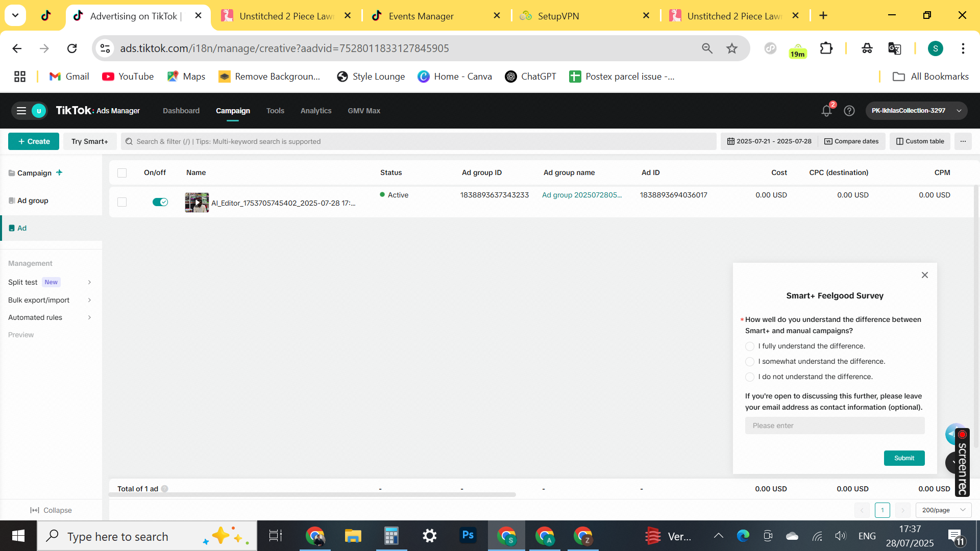Open the 200/page pagination dropdown
This screenshot has height=551, width=980.
[x=943, y=510]
